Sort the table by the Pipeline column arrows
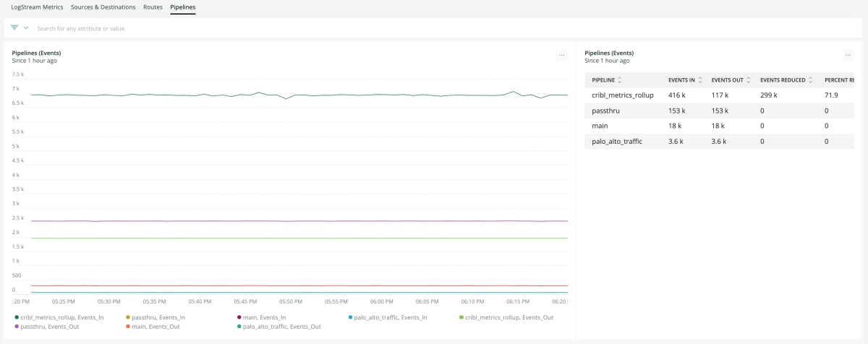 [620, 79]
